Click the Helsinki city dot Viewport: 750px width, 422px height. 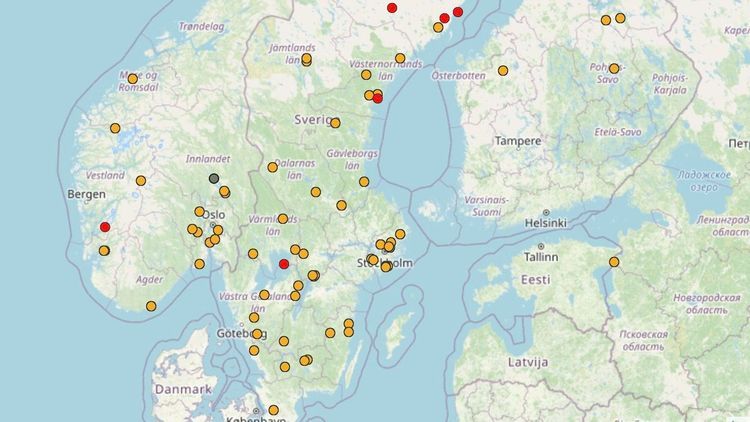coord(546,212)
